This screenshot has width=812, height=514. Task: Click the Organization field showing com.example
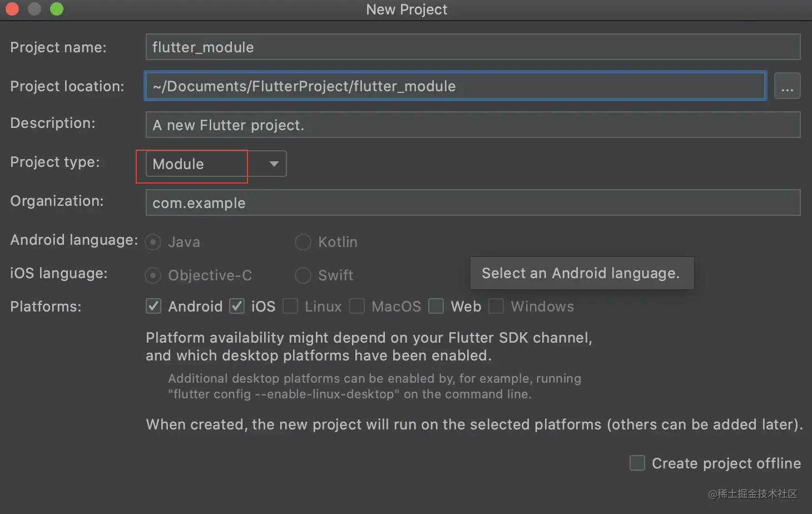pyautogui.click(x=473, y=202)
